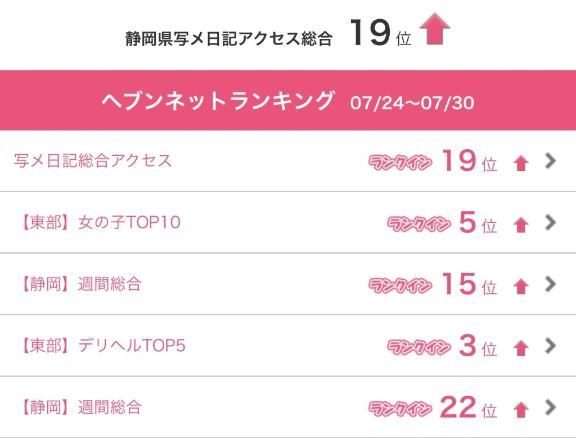The image size is (576, 438).
Task: Click the up arrow in the デリヘルTOP5 row
Action: point(521,348)
